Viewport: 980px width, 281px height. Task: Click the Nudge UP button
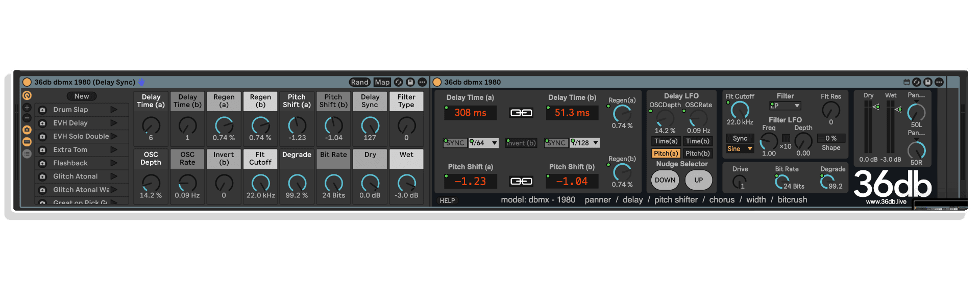(x=698, y=180)
